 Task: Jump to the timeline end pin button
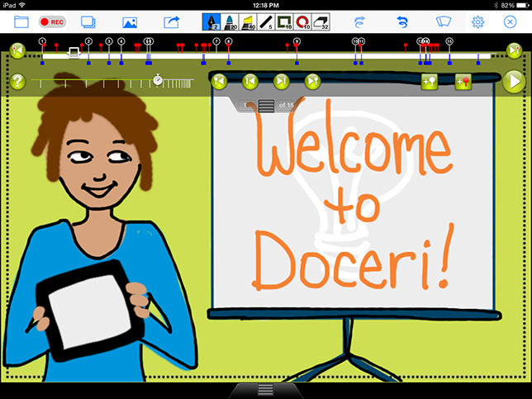[x=514, y=50]
